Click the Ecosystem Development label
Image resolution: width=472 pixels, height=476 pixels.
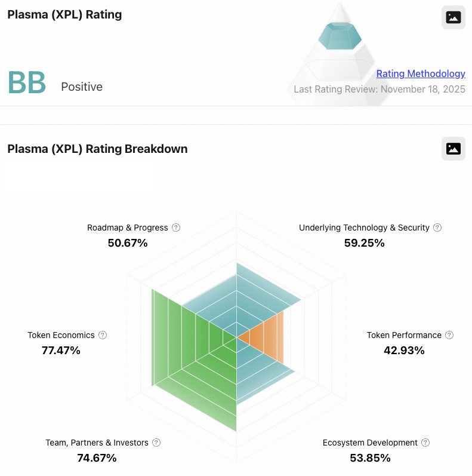click(x=370, y=443)
